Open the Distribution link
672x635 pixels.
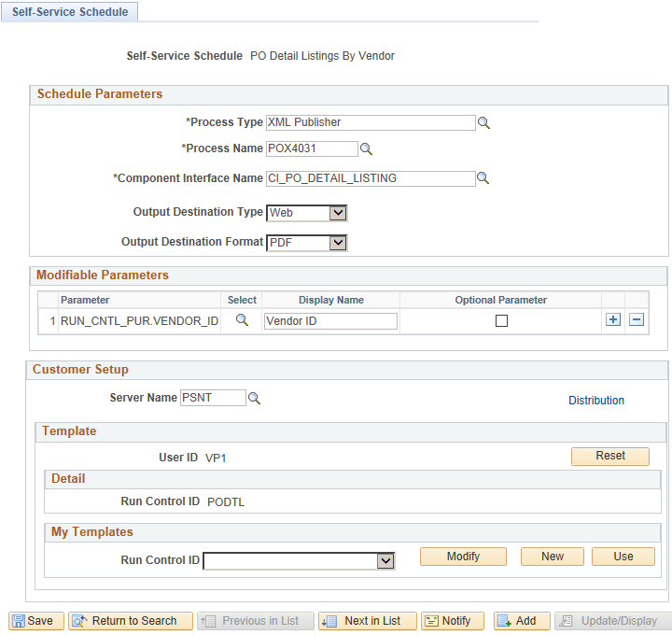click(596, 400)
